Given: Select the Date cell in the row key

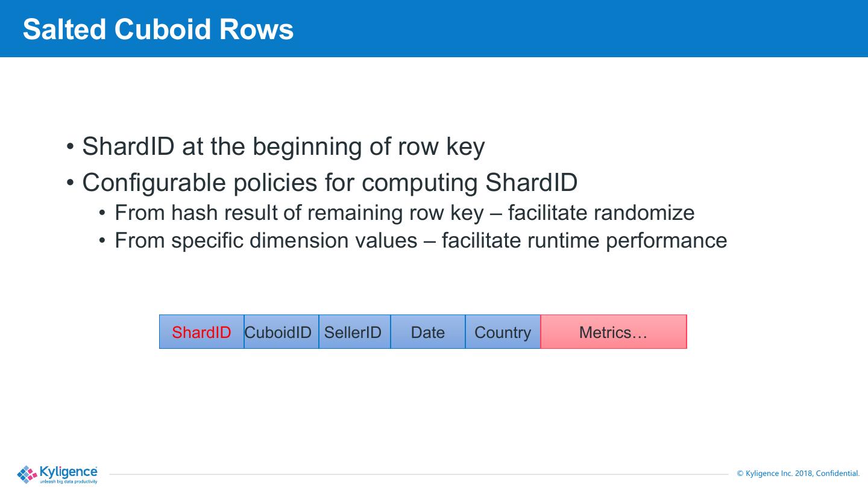Looking at the screenshot, I should coord(427,332).
